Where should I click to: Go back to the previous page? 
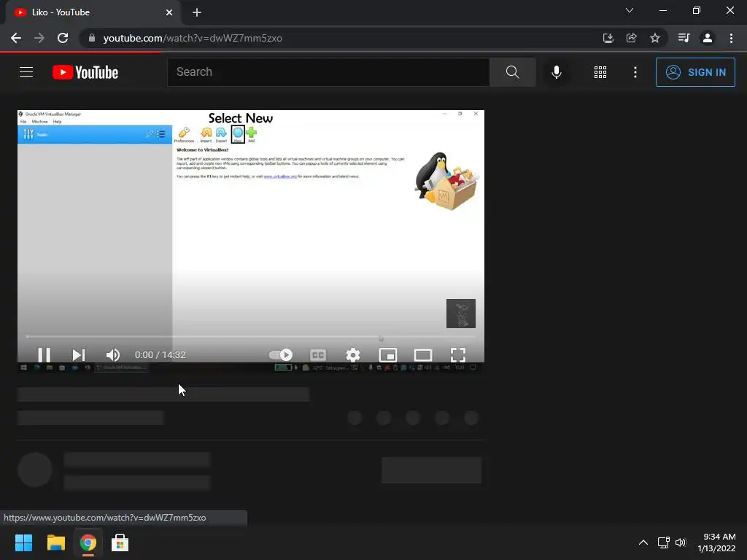pos(16,38)
